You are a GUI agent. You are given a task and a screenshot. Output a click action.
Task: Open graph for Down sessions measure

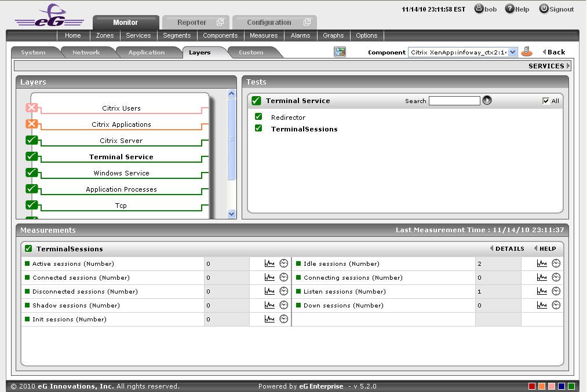(542, 305)
